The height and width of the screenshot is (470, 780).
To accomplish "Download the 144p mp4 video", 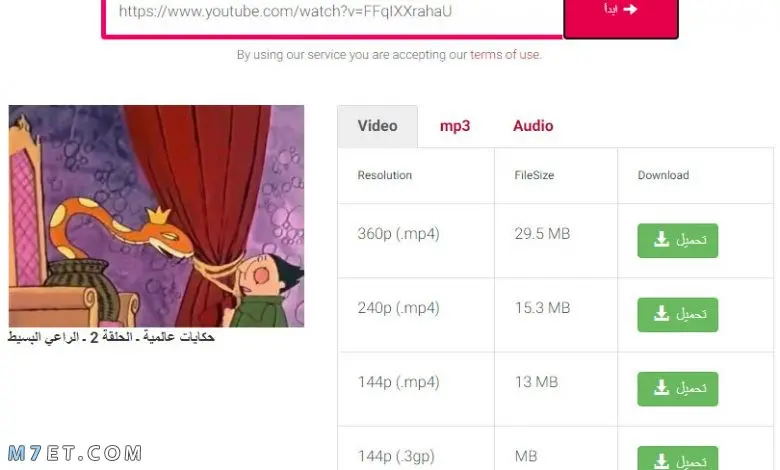I will tap(678, 388).
